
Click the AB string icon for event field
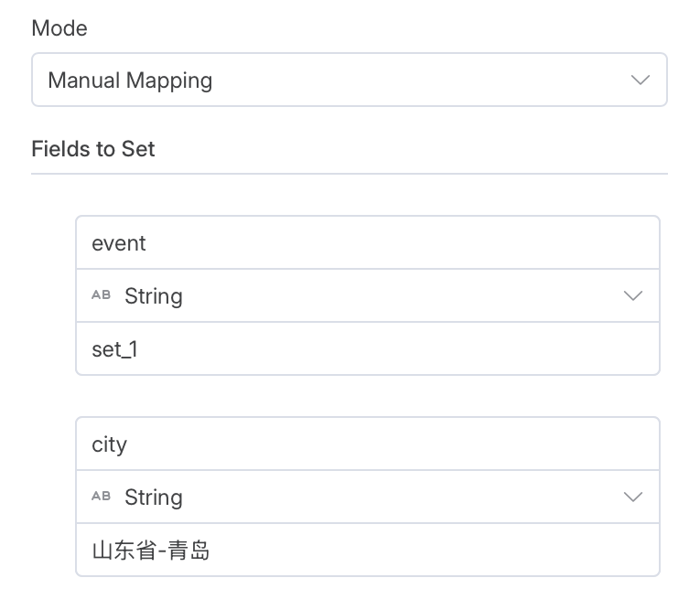point(101,294)
